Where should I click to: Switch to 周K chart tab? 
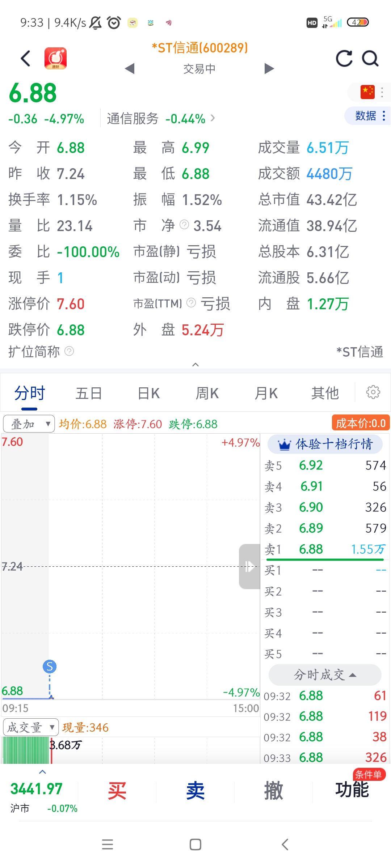(207, 393)
